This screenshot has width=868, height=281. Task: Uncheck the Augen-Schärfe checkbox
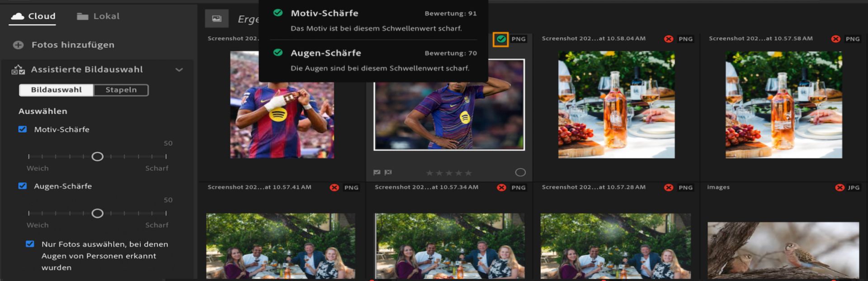point(22,186)
